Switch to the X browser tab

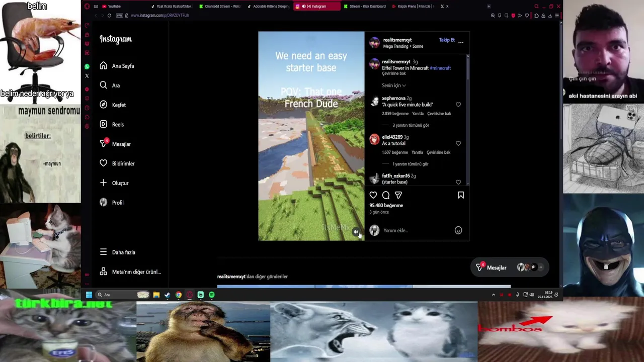445,7
